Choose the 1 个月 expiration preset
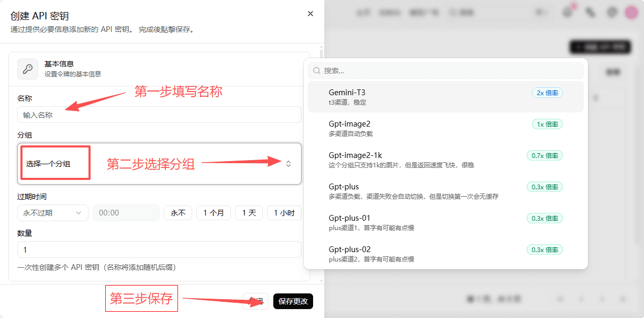Image resolution: width=644 pixels, height=318 pixels. 214,213
